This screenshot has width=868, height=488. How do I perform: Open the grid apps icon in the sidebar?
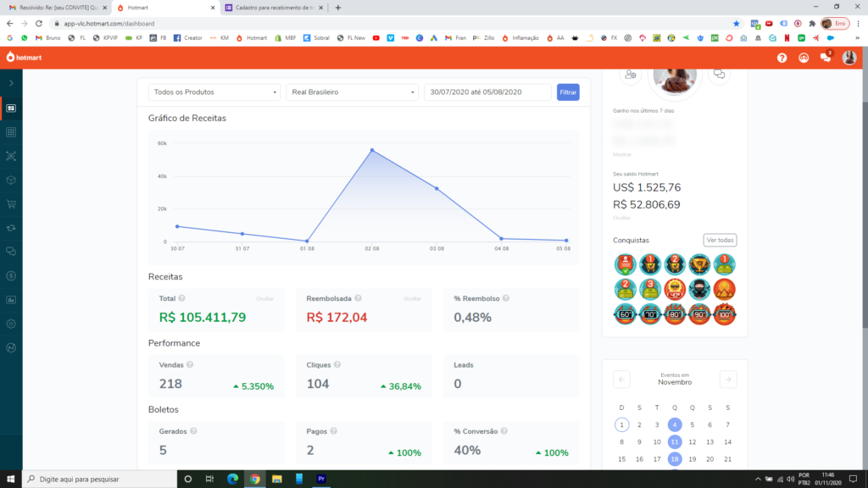coord(11,132)
